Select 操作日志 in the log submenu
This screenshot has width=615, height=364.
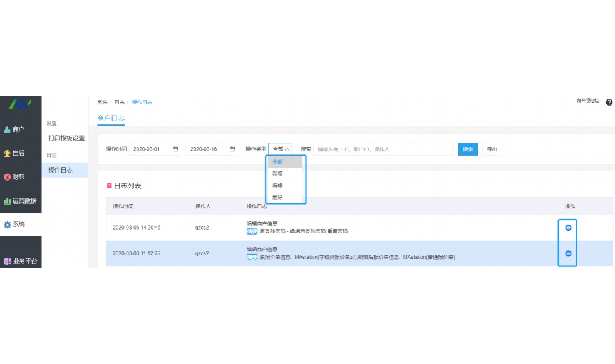point(61,169)
